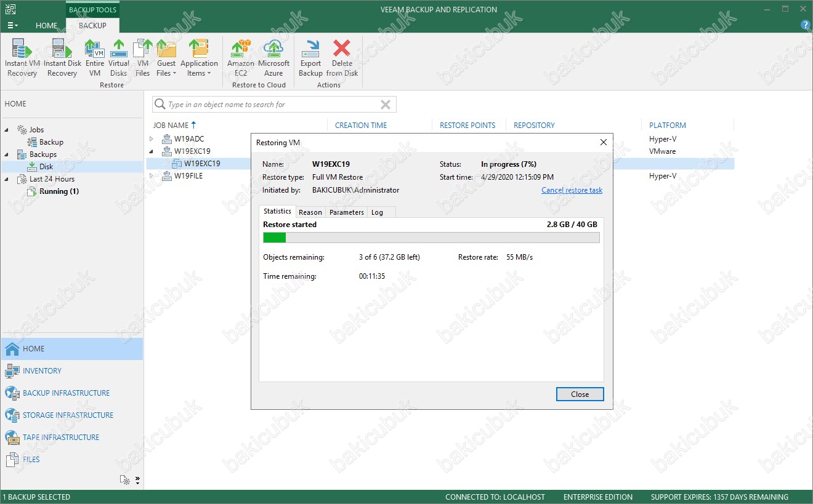Open the help question mark icon
The height and width of the screenshot is (504, 813).
805,25
